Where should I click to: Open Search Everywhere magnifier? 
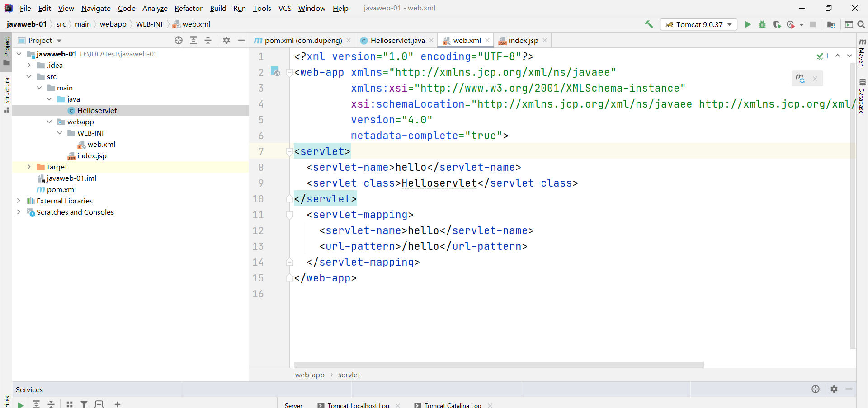(x=861, y=24)
